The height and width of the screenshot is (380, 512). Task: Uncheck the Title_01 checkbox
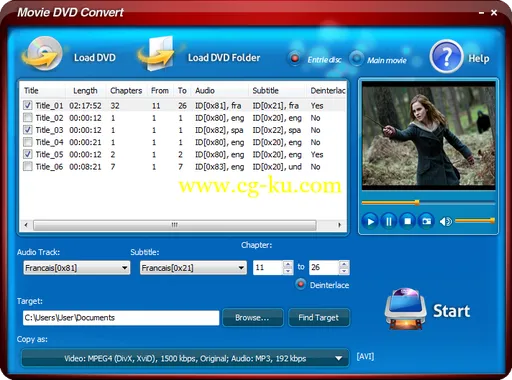tap(28, 106)
